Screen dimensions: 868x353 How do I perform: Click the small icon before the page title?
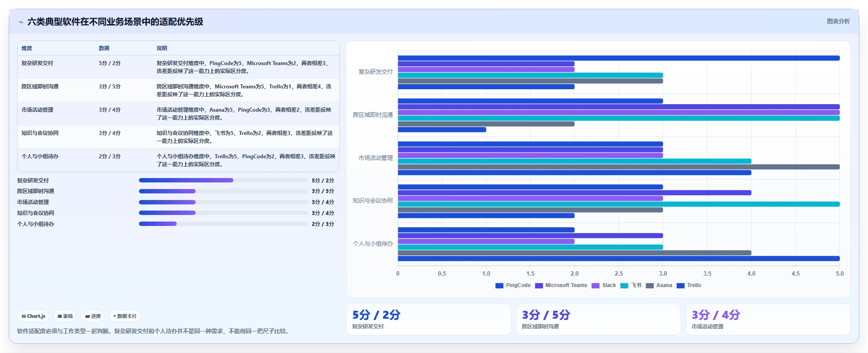(21, 22)
